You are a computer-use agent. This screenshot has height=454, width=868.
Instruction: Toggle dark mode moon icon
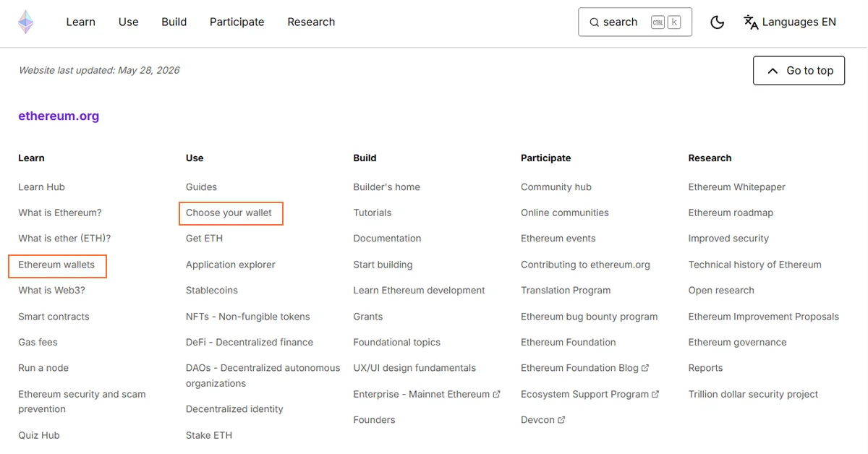718,22
